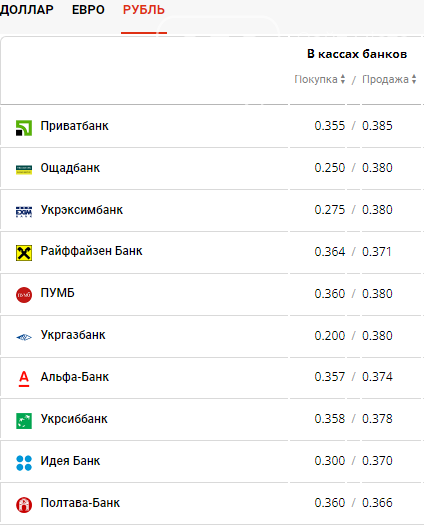This screenshot has width=424, height=525.
Task: Click the Укрэксимбанк EXIM logo icon
Action: tap(24, 212)
